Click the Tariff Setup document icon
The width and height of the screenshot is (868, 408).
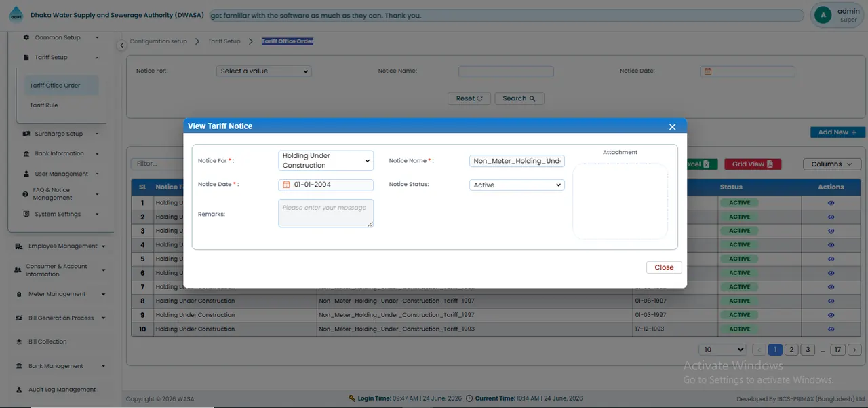click(x=26, y=58)
